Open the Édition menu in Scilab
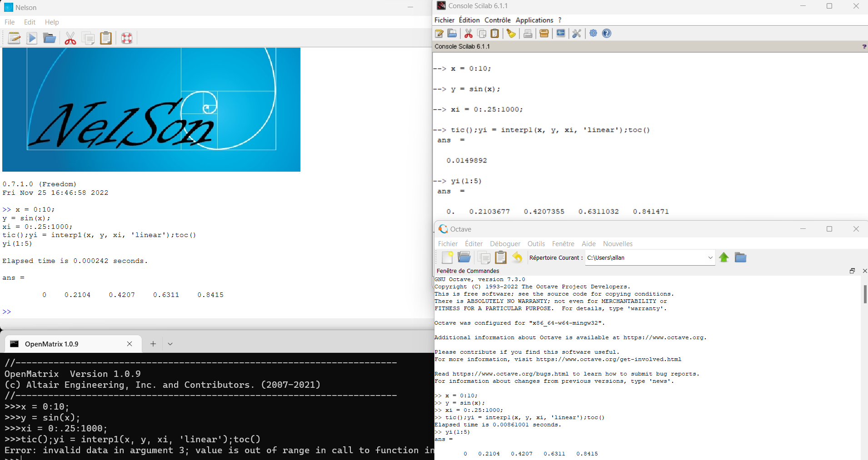The height and width of the screenshot is (460, 868). 469,20
